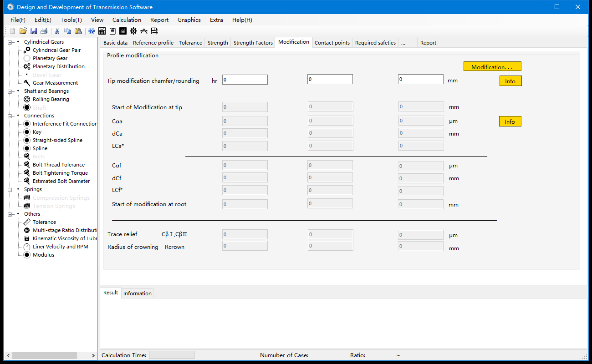This screenshot has height=364, width=592.
Task: Open the Tools(T) menu
Action: click(x=71, y=20)
